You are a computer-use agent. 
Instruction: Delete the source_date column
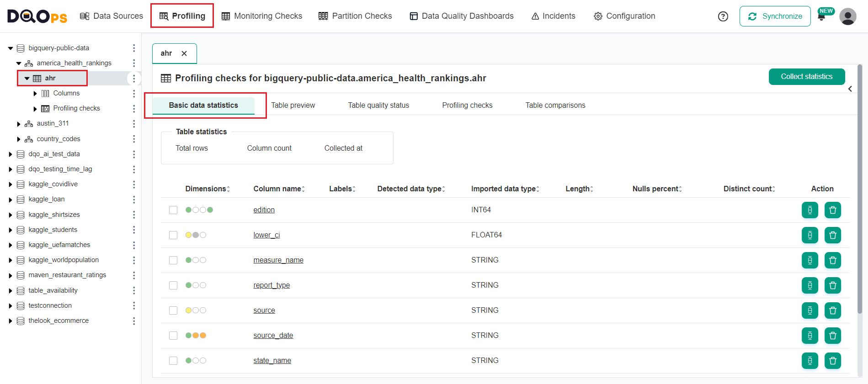pyautogui.click(x=833, y=336)
